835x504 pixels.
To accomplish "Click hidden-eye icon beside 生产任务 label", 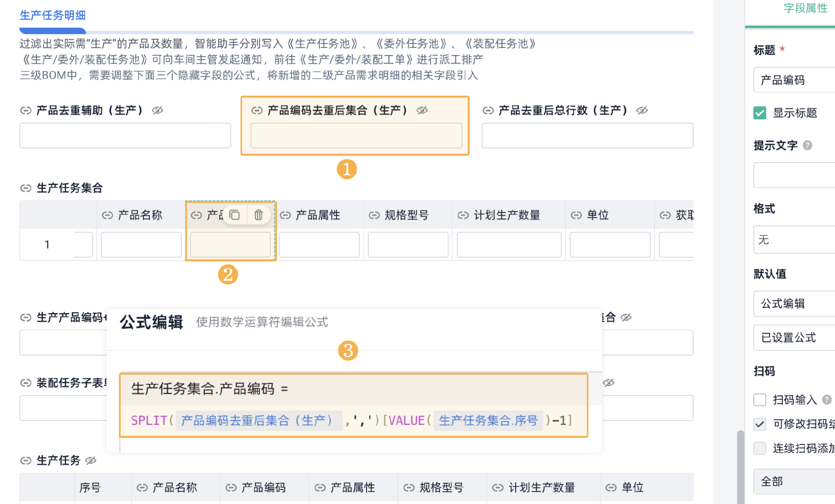I will pos(90,461).
